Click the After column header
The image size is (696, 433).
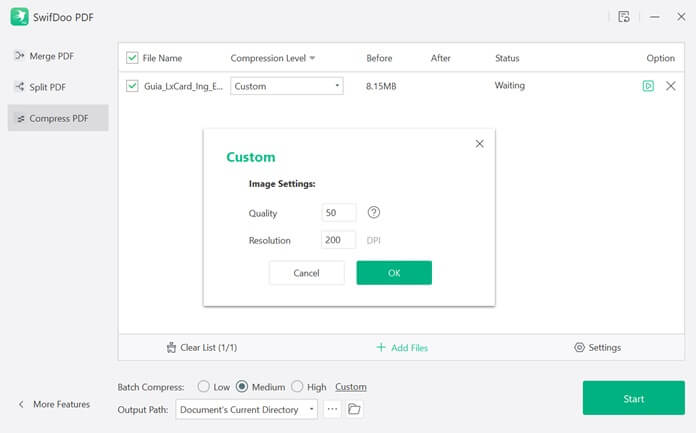(x=440, y=58)
